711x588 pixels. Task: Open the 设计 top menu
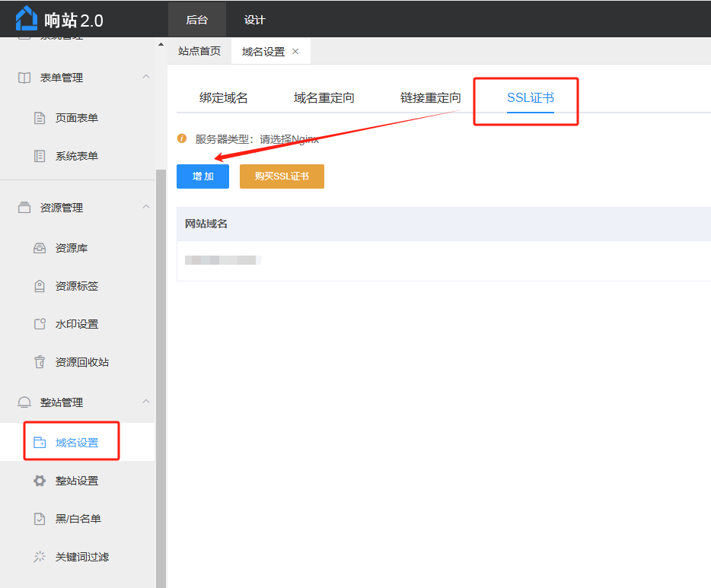[x=254, y=20]
